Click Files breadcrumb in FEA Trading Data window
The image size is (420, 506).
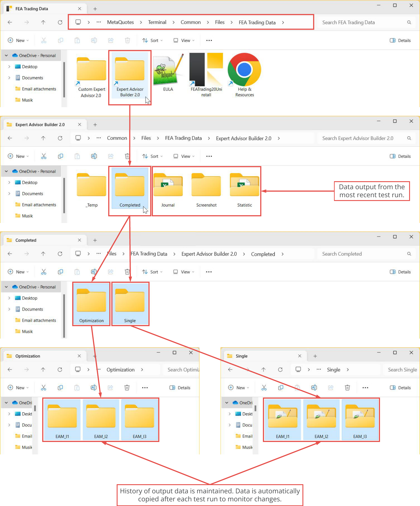220,22
